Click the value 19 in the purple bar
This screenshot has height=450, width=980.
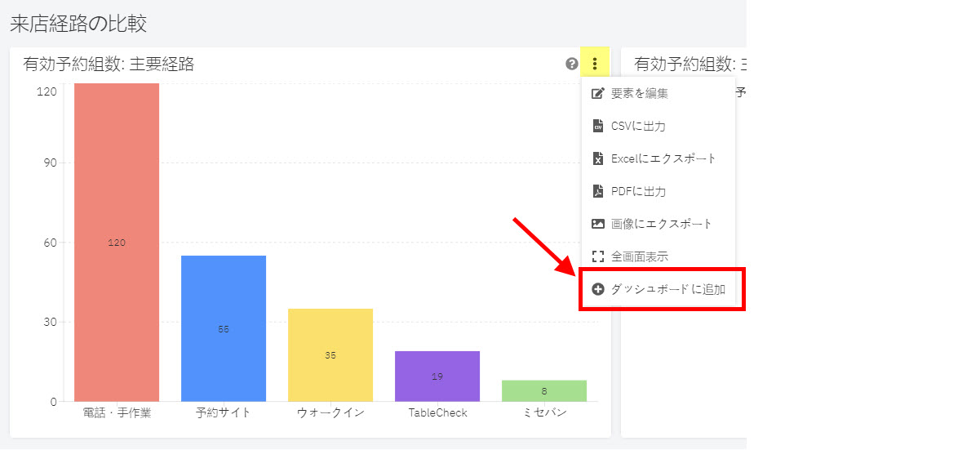coord(437,376)
